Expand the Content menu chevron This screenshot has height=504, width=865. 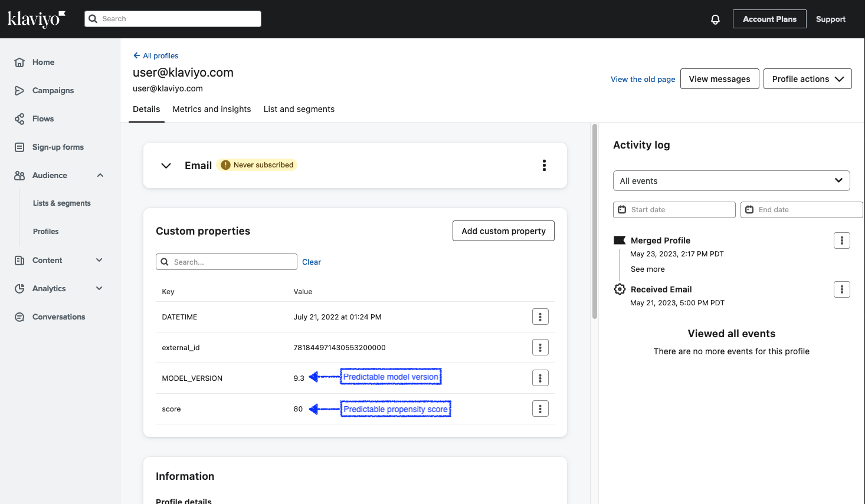pyautogui.click(x=99, y=261)
